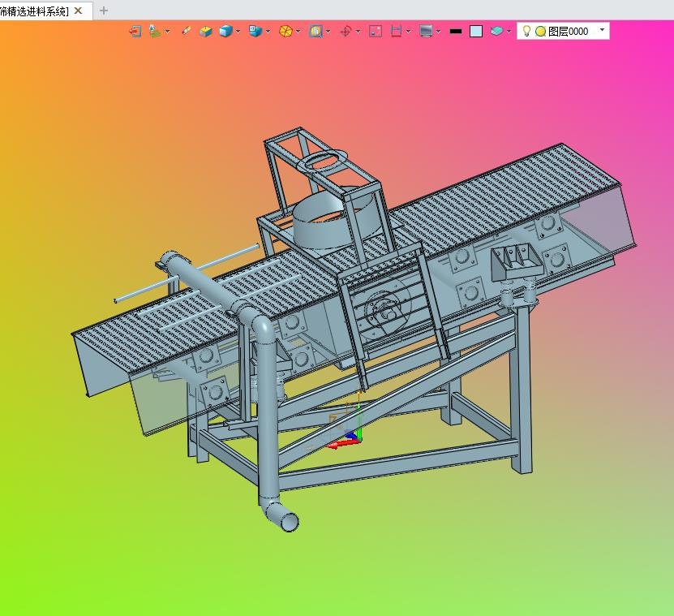Open the 图层0000 layer dropdown
The width and height of the screenshot is (674, 616).
coord(602,30)
